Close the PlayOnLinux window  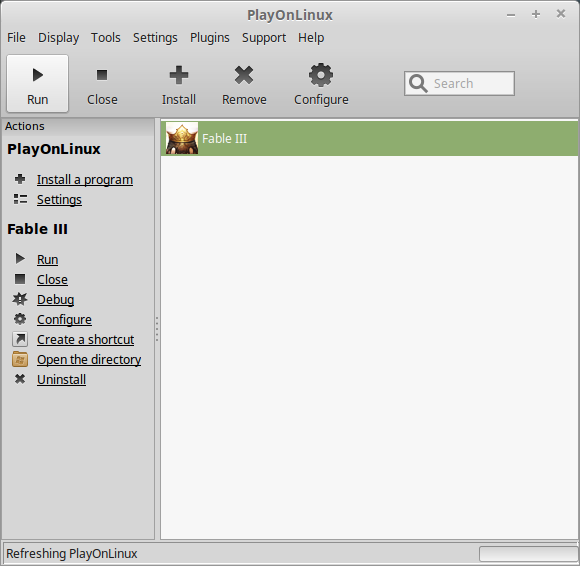pos(561,14)
